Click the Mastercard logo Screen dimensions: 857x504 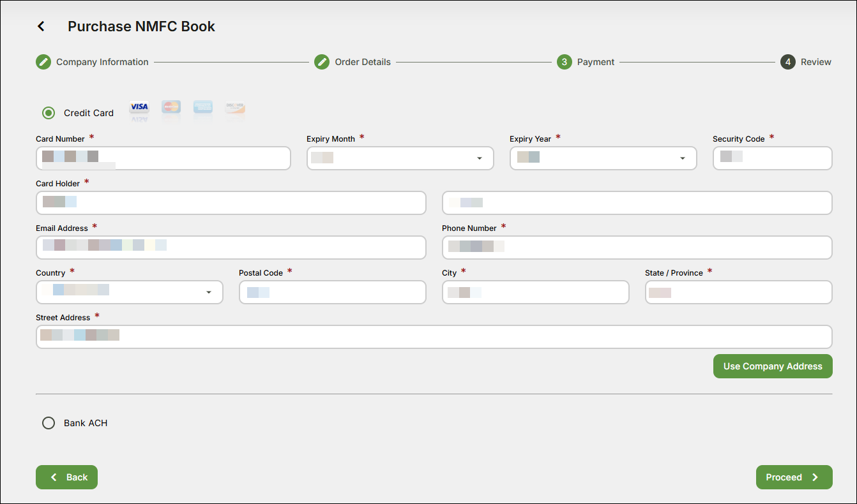tap(171, 107)
